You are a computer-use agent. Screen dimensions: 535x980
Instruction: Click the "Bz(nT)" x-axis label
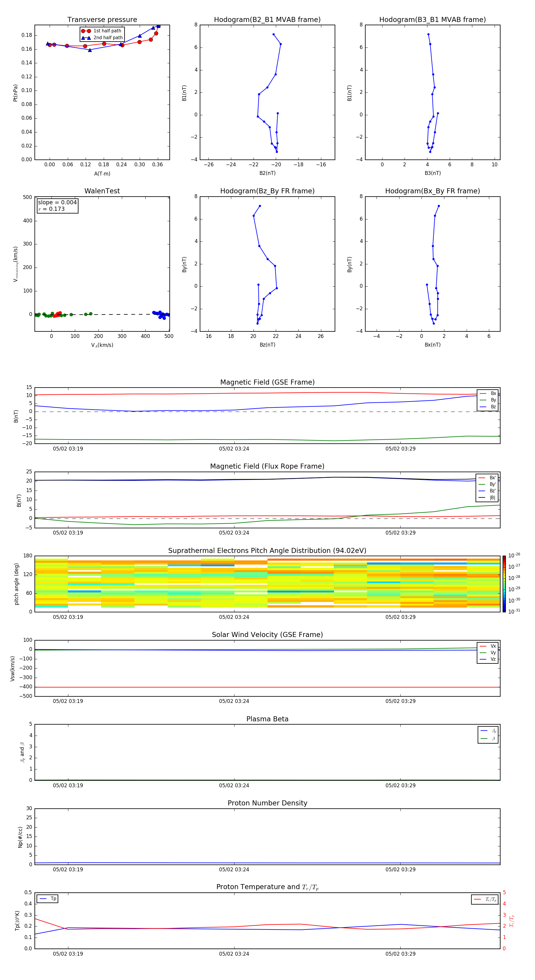[x=267, y=345]
